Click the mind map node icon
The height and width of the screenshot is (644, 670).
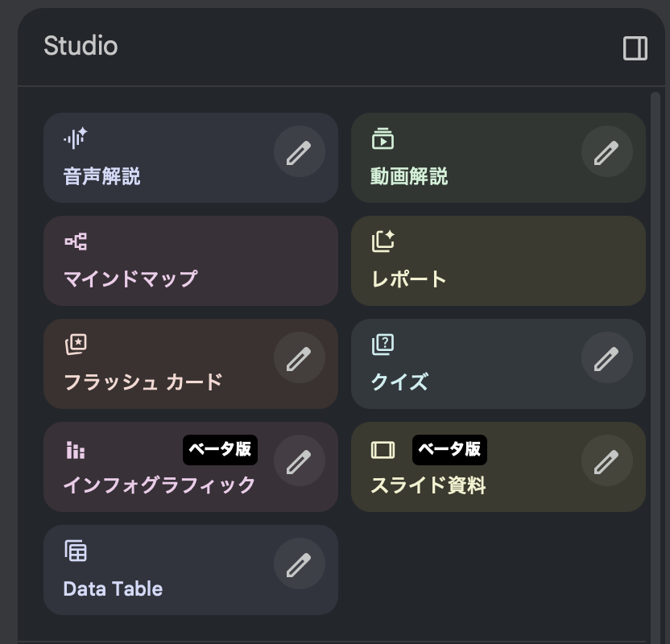coord(76,241)
